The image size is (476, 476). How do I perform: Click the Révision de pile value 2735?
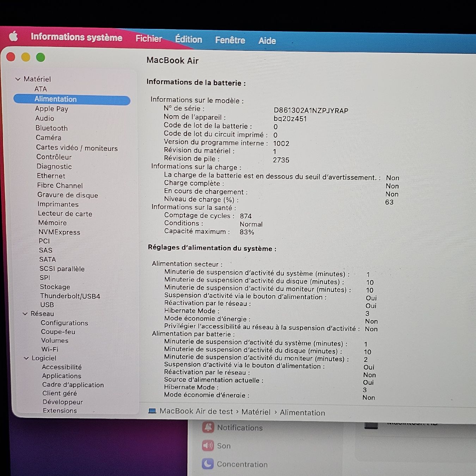click(281, 160)
